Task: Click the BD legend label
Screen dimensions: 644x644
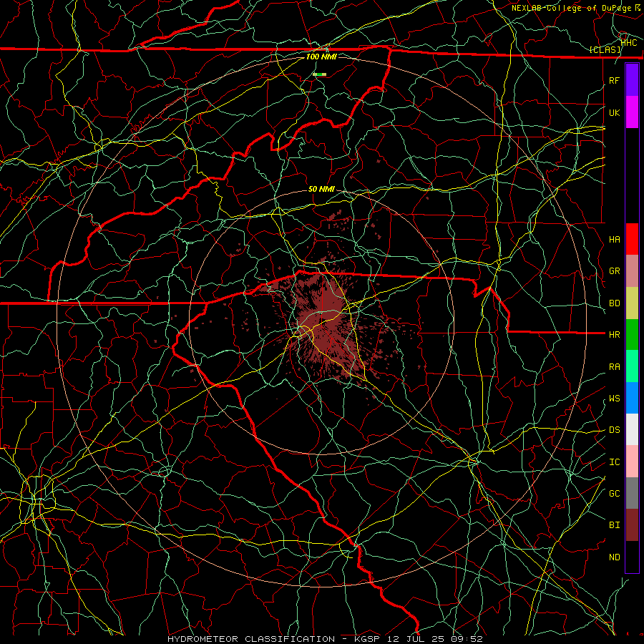Action: pyautogui.click(x=615, y=303)
